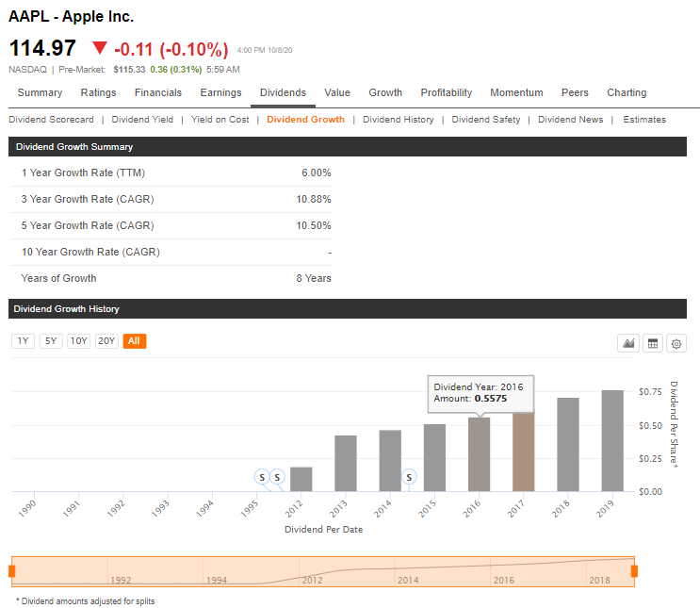This screenshot has height=608, width=700.
Task: Select the 10Y range button
Action: (x=78, y=341)
